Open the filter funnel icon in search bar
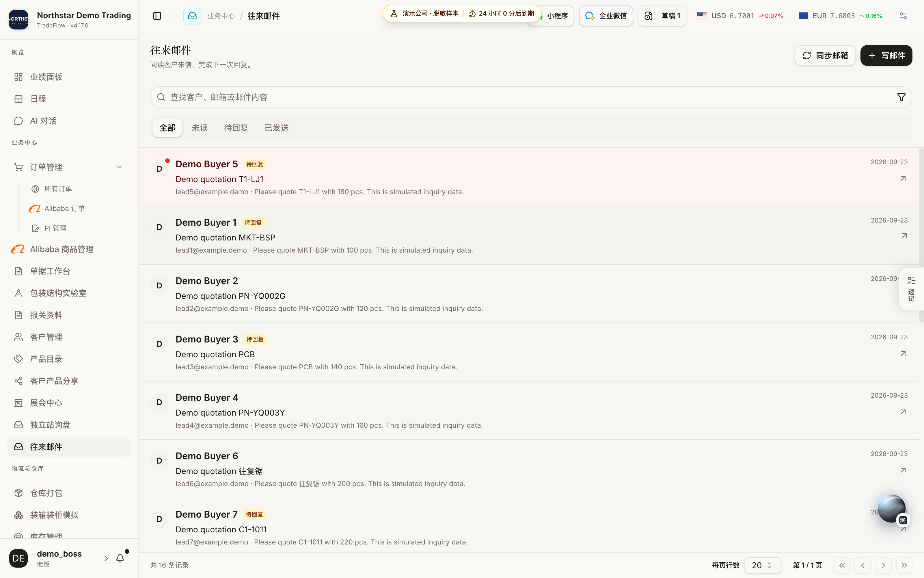This screenshot has height=578, width=924. point(901,97)
